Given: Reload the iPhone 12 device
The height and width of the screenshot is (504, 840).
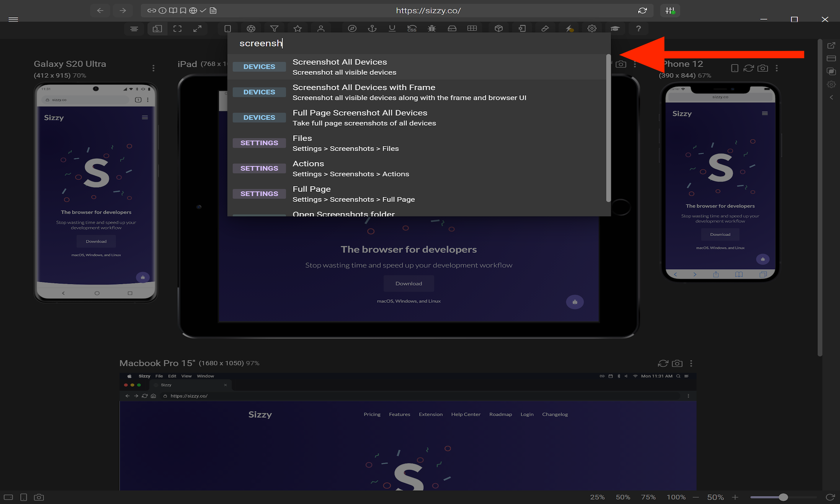Looking at the screenshot, I should pos(748,68).
